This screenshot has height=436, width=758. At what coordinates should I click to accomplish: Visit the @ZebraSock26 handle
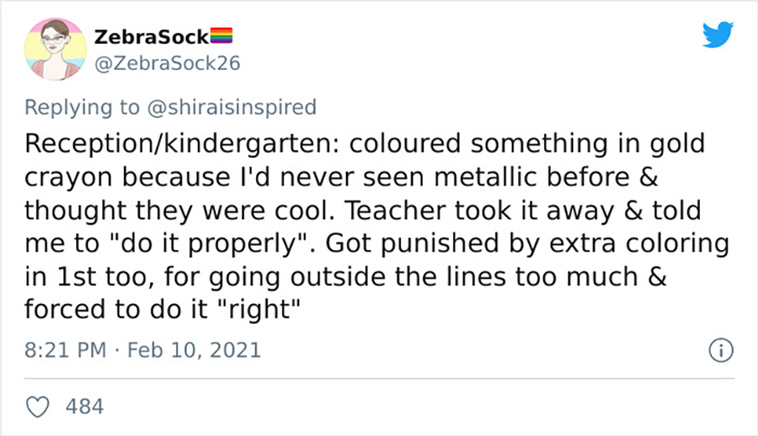tap(167, 63)
